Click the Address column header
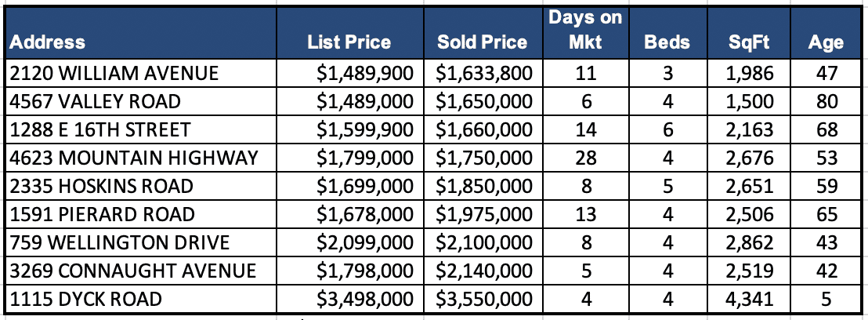This screenshot has height=320, width=868. click(49, 42)
